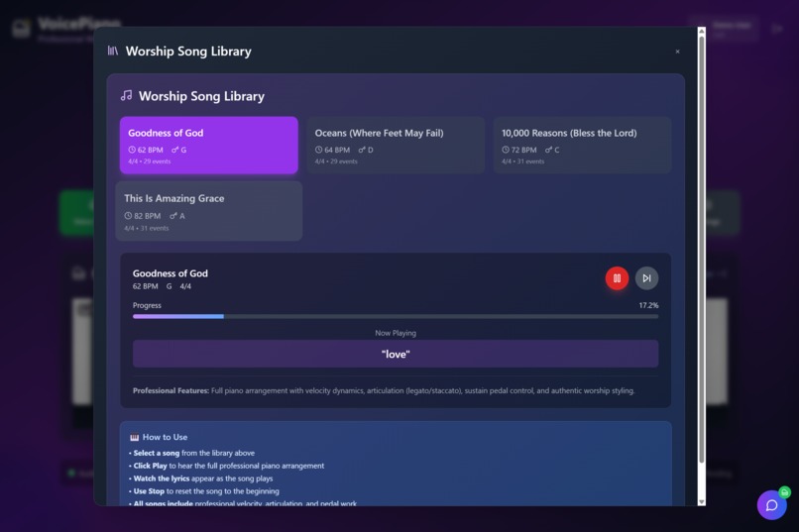The image size is (799, 532).
Task: Click the "Click Play" instruction line
Action: point(226,466)
